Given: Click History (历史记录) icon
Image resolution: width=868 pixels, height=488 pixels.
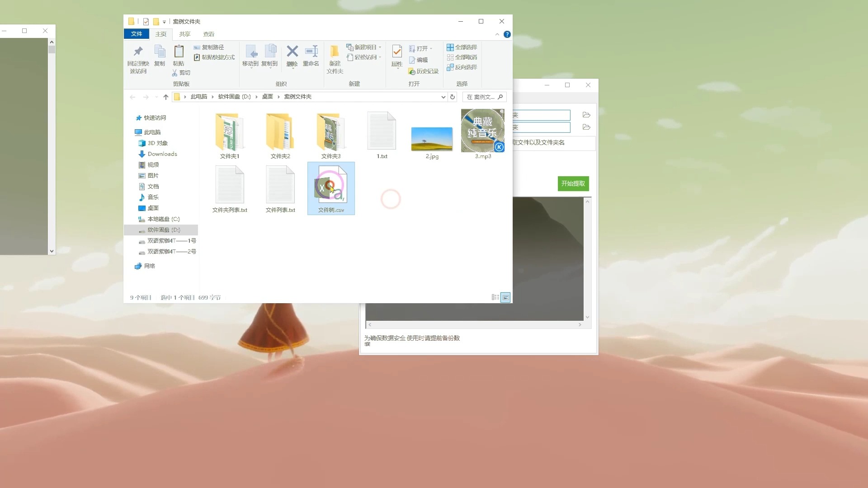Looking at the screenshot, I should pyautogui.click(x=412, y=71).
